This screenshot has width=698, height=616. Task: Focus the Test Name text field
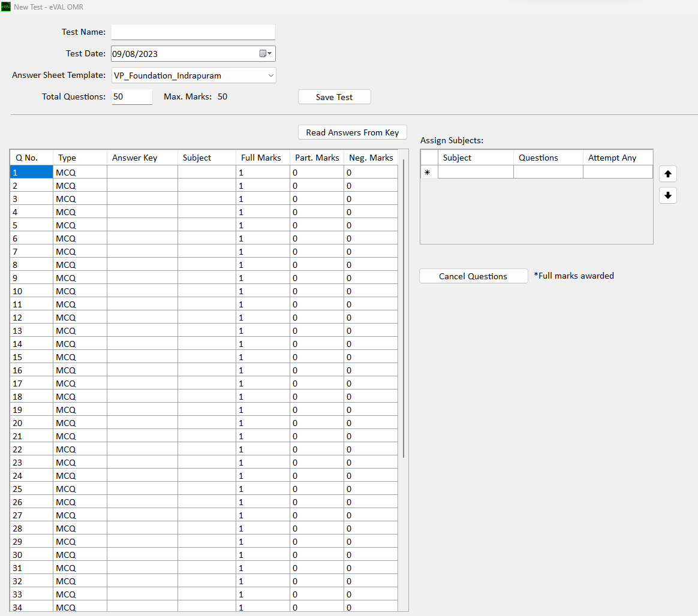tap(193, 32)
